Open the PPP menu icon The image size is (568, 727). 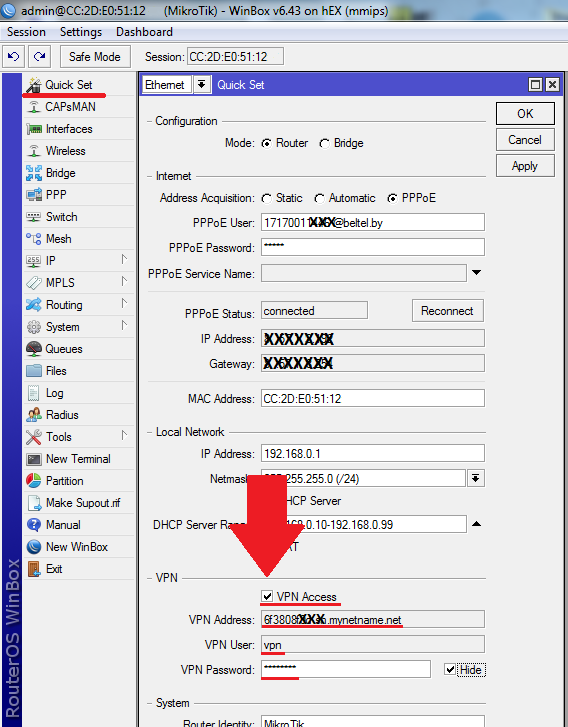coord(34,195)
